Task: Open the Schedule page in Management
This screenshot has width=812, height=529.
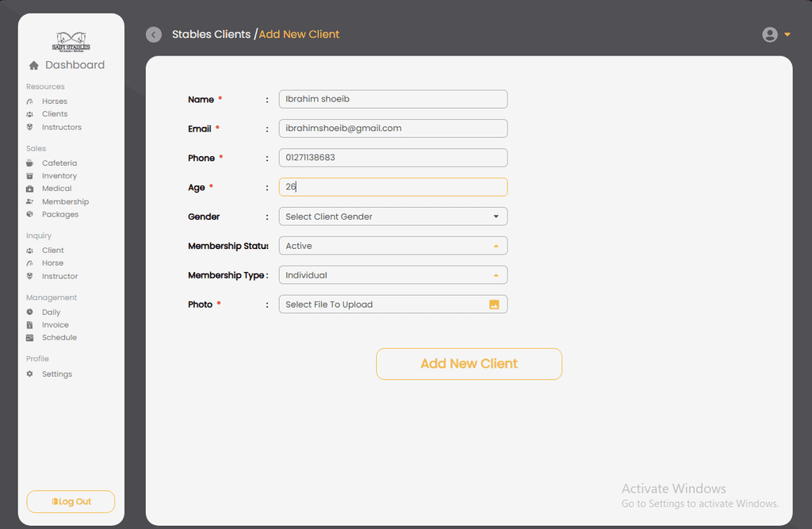Action: coord(59,338)
